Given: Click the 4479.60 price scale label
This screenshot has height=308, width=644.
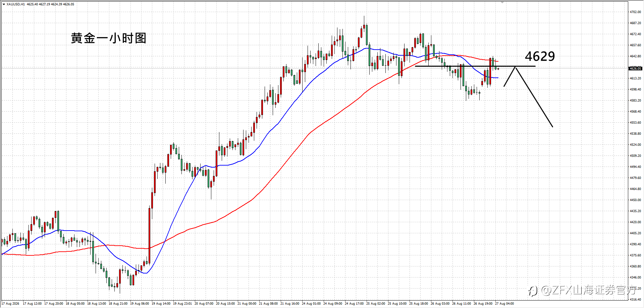Looking at the screenshot, I should 635,178.
